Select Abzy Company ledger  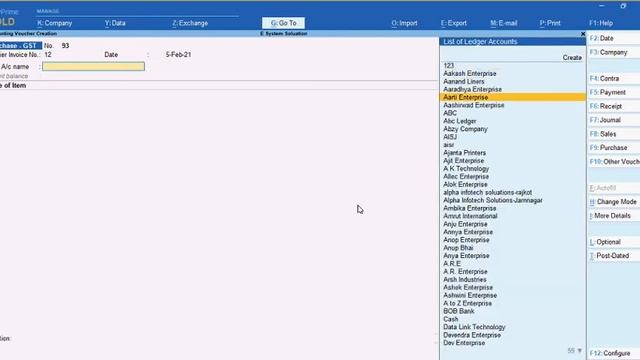point(465,129)
